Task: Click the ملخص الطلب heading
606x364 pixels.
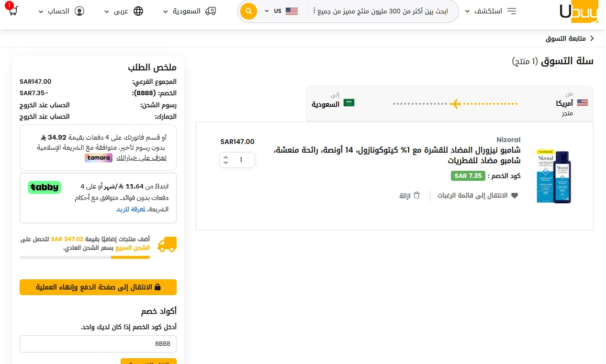Action: (152, 67)
